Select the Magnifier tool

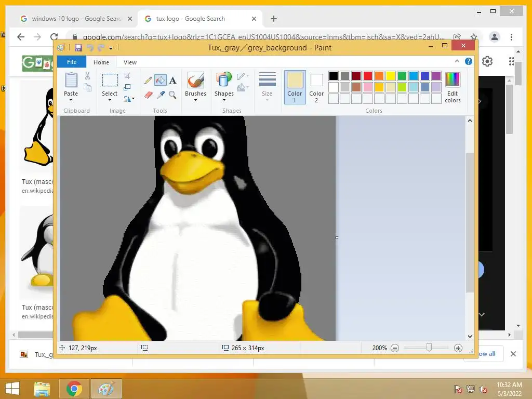click(x=172, y=95)
